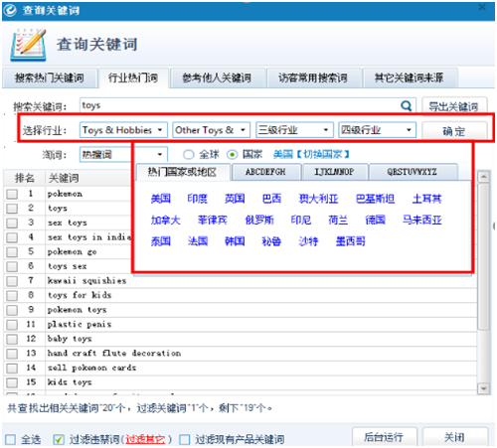Click the app logo in title bar
This screenshot has height=448, width=497.
click(10, 10)
